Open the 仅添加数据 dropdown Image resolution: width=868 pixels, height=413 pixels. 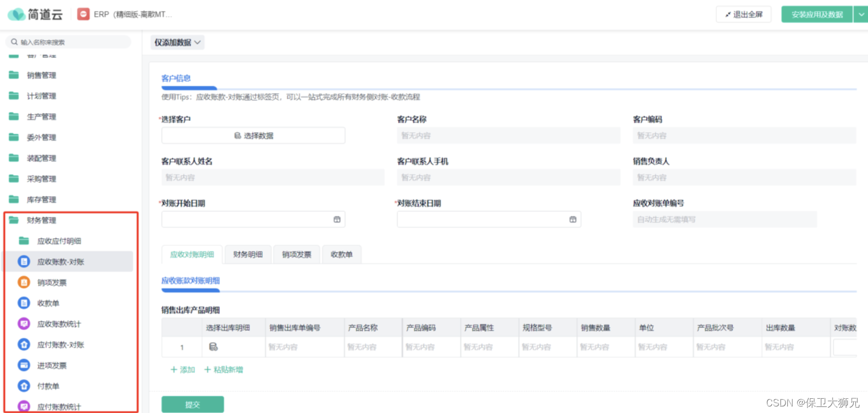(177, 42)
